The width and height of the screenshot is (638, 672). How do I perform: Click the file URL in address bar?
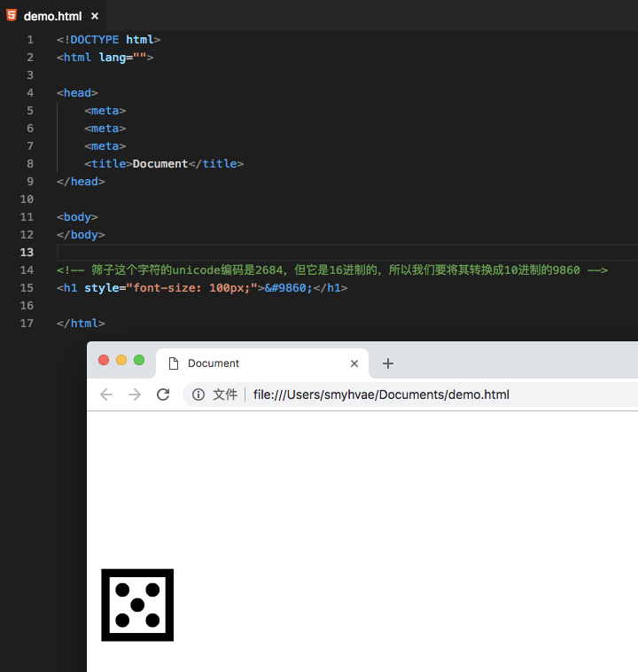381,395
